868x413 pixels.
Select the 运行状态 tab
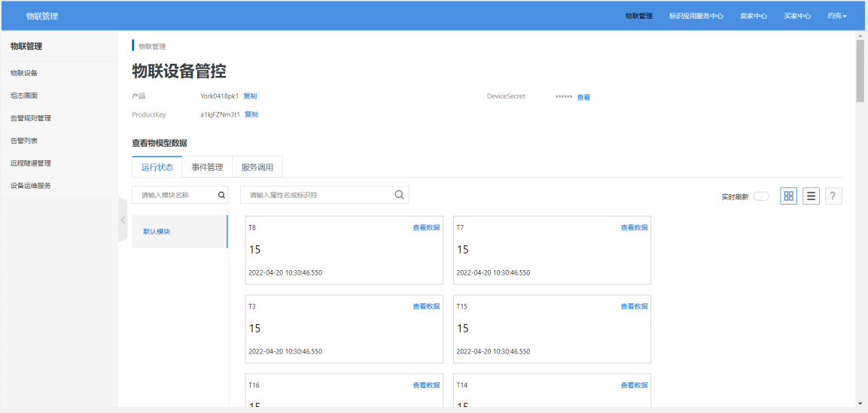click(157, 167)
